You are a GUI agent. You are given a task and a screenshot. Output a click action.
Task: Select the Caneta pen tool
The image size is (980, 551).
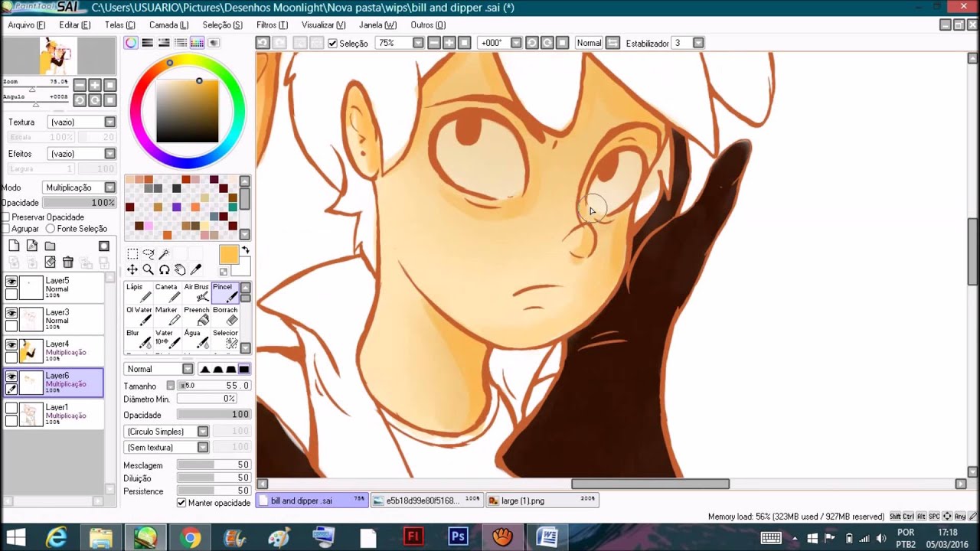click(167, 293)
